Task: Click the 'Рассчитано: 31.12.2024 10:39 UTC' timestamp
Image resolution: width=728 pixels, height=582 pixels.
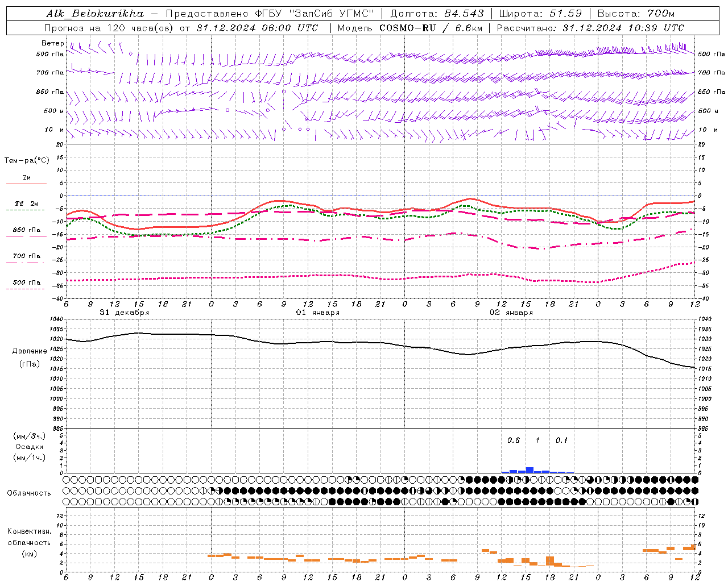Action: 590,28
